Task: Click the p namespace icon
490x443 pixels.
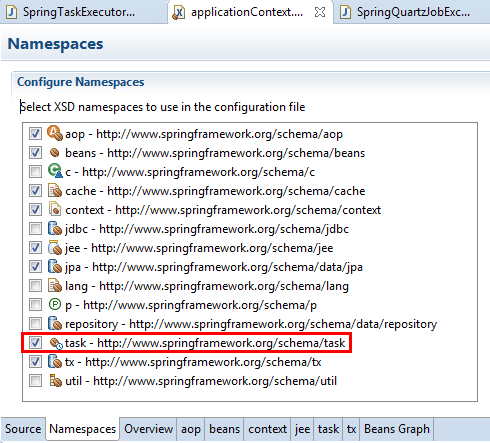Action: 55,304
